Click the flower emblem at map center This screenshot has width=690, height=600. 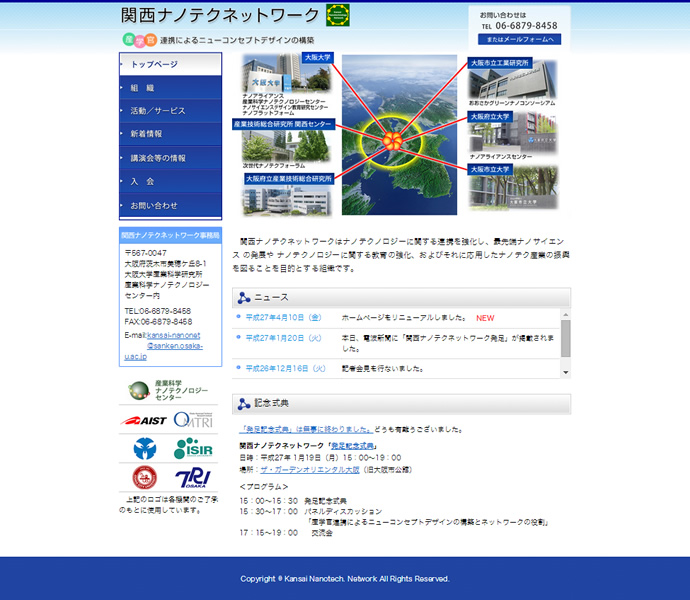tap(392, 141)
